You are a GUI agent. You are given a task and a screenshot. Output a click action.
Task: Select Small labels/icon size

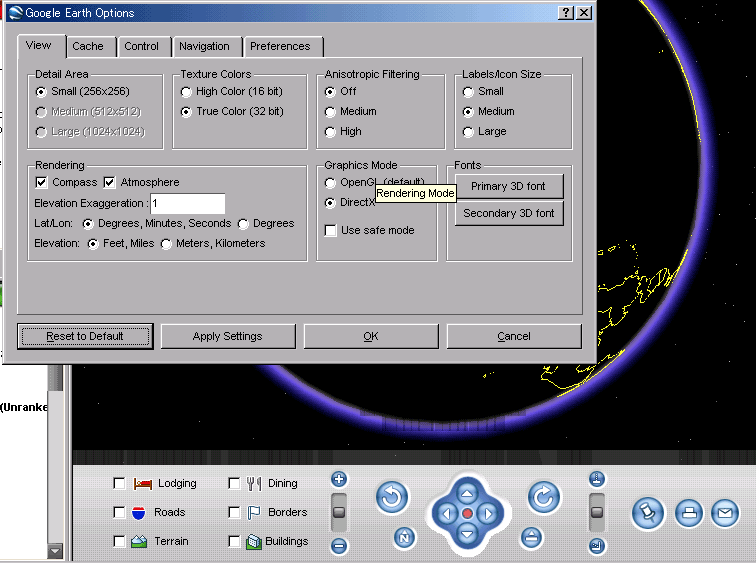point(468,92)
